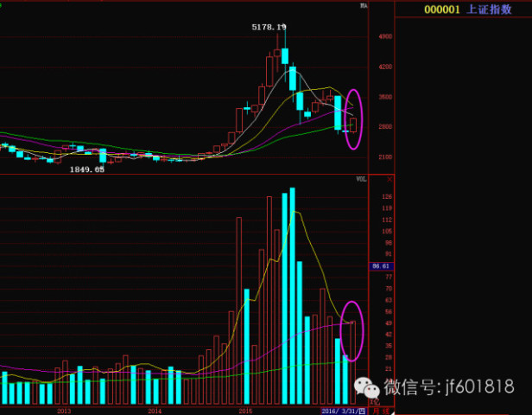The width and height of the screenshot is (532, 415).
Task: Click the 上证指数 index name
Action: point(489,10)
